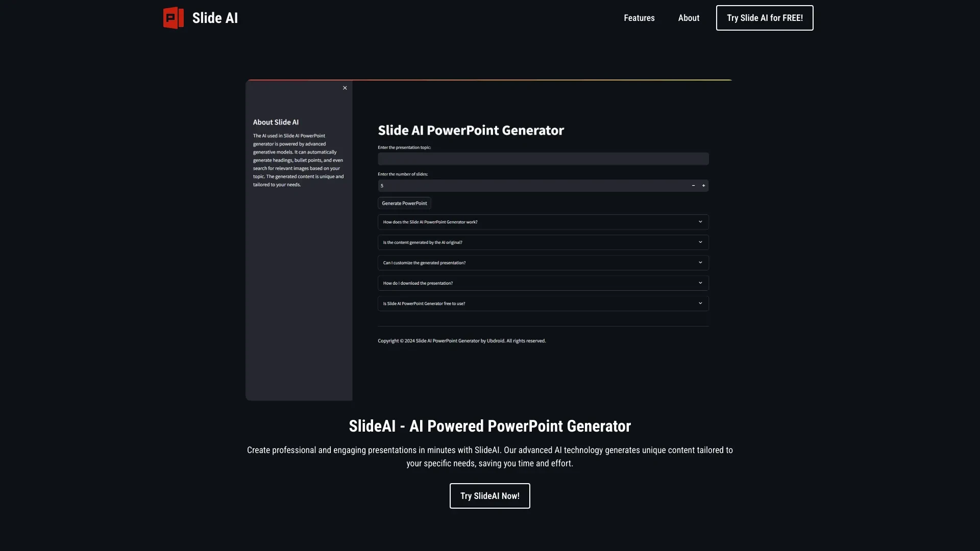Open the Features menu item
Viewport: 980px width, 551px height.
(639, 18)
